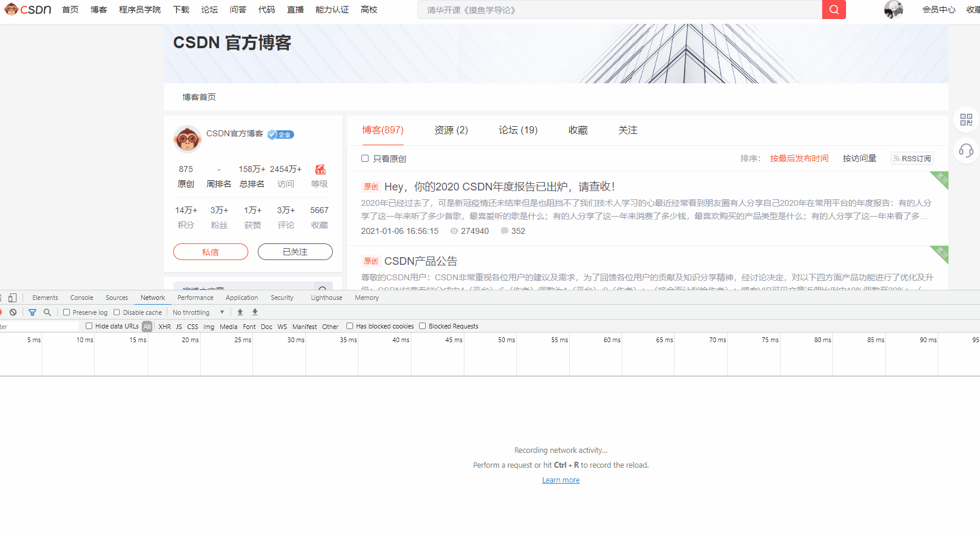Open the DevTools Sources tab
980x535 pixels.
click(x=117, y=298)
